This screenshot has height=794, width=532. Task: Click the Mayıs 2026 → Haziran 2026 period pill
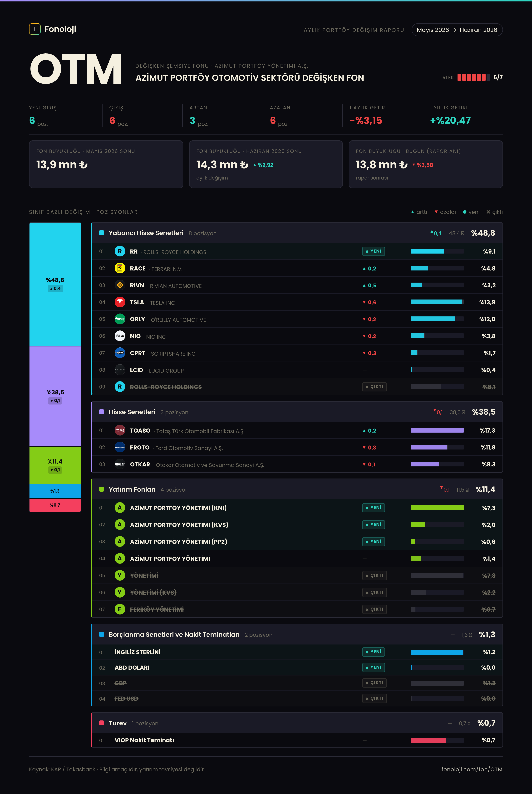457,30
